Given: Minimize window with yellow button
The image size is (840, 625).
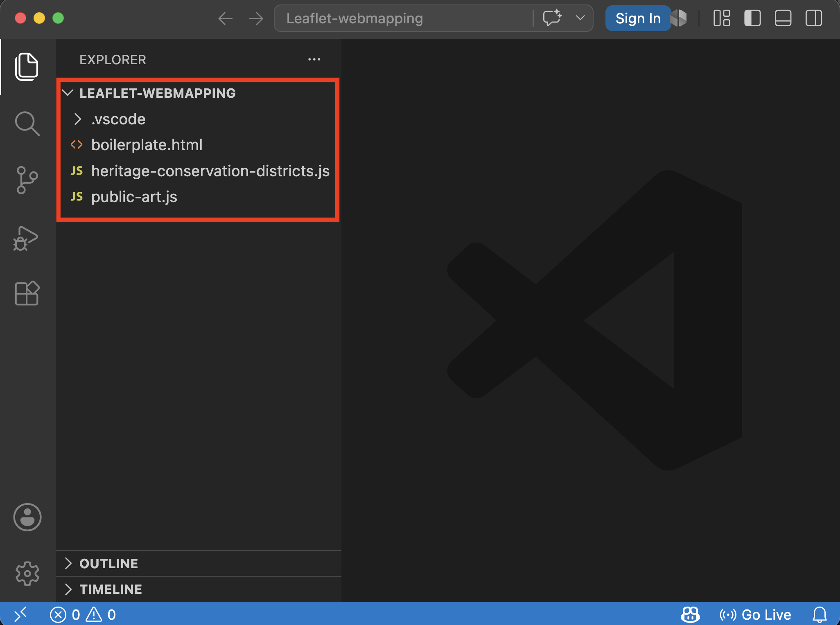Looking at the screenshot, I should tap(39, 18).
